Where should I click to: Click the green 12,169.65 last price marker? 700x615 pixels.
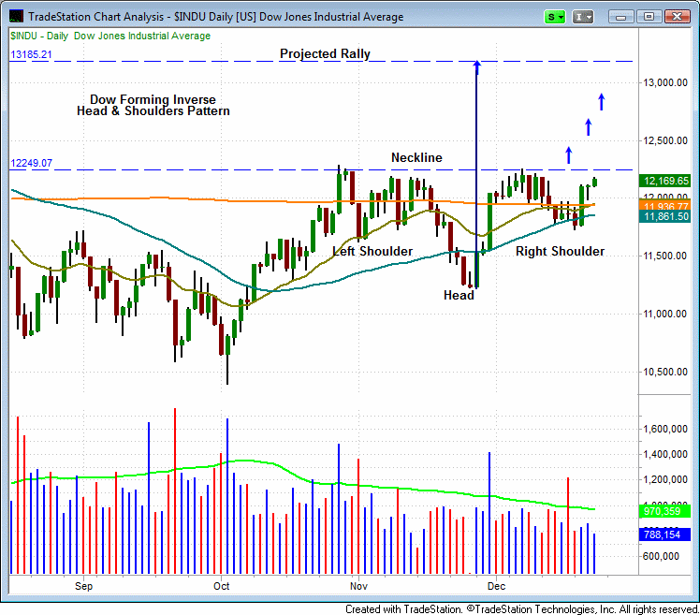pos(664,181)
